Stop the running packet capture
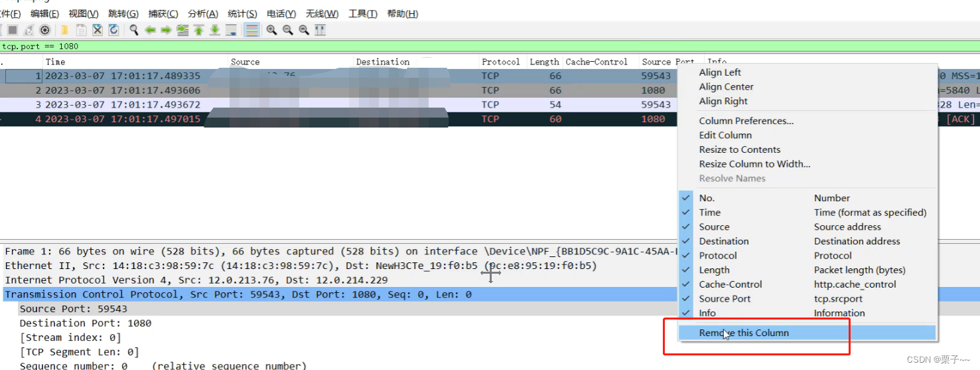Screen dimensions: 980x370 13,30
